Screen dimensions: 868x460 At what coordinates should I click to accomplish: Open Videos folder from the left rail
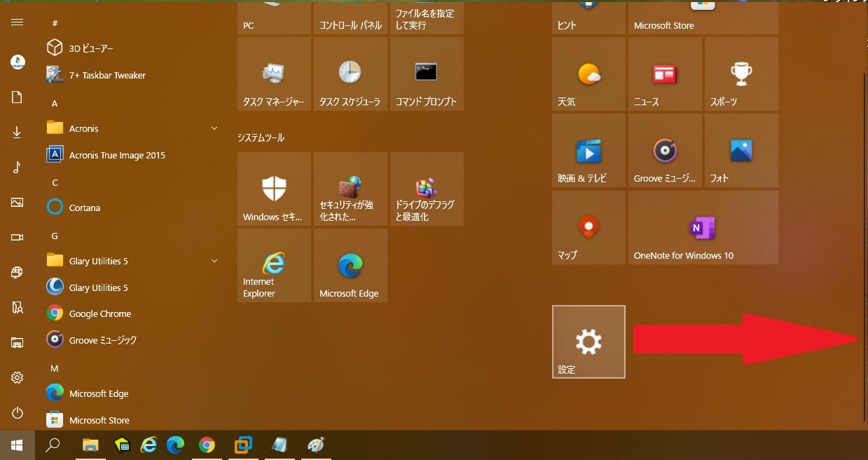pyautogui.click(x=18, y=238)
